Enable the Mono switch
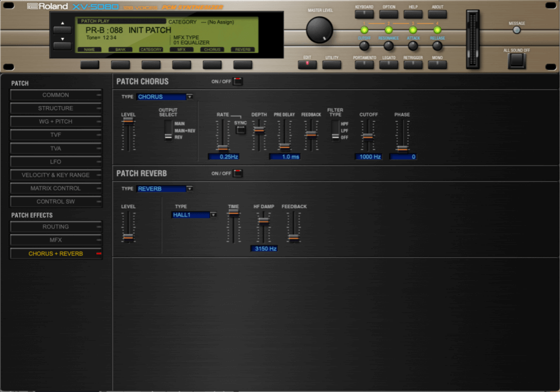This screenshot has width=560, height=392. (x=437, y=64)
